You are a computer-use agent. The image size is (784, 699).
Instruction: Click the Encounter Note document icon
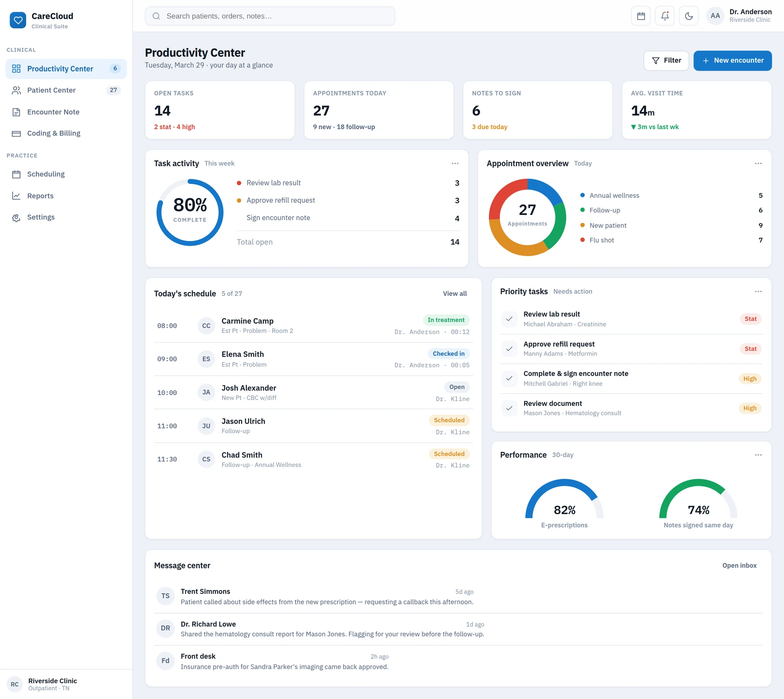tap(16, 112)
